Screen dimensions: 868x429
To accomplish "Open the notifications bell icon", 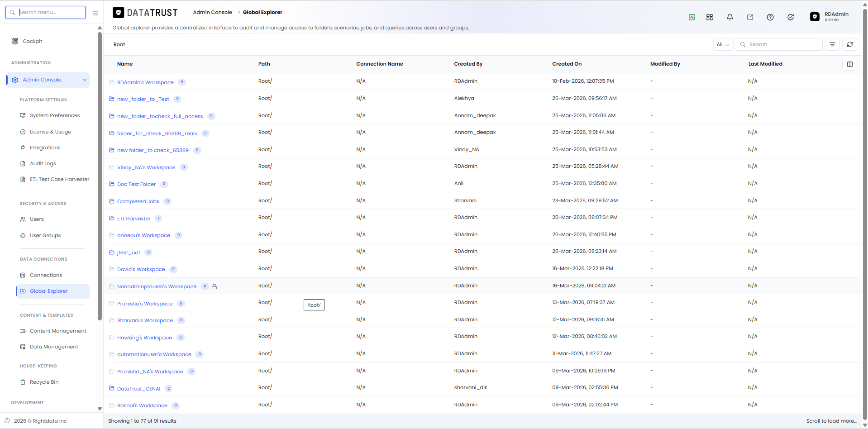I will (730, 17).
